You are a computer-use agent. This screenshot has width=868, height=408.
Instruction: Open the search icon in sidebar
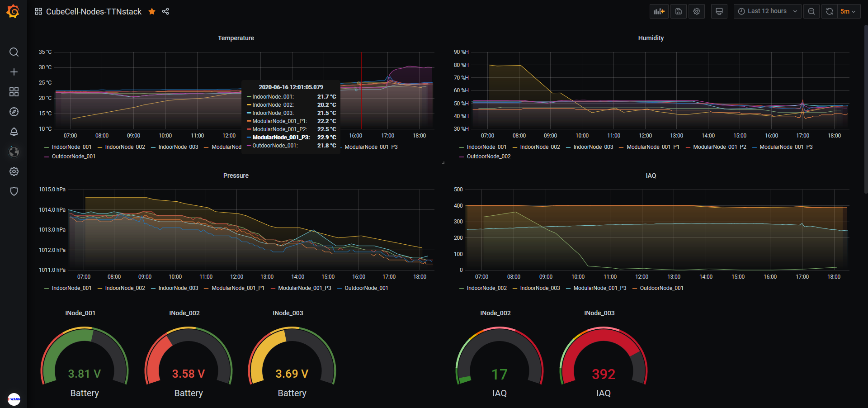pos(14,52)
